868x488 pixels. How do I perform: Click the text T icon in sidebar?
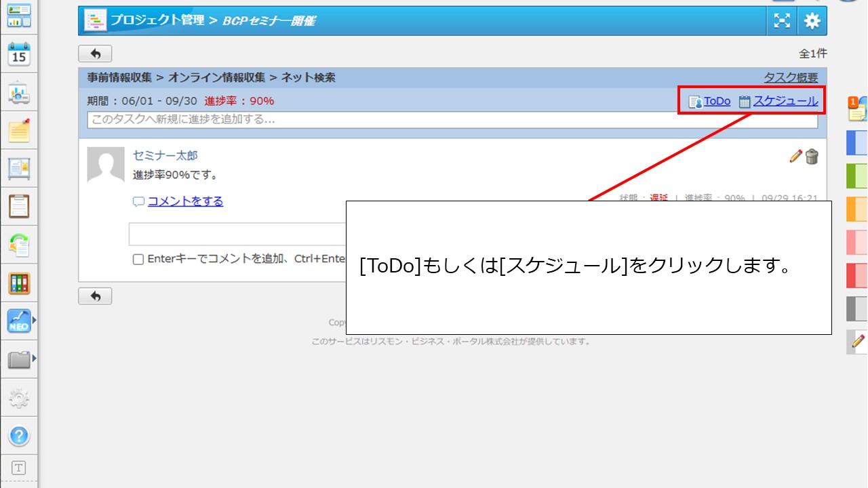[x=19, y=468]
